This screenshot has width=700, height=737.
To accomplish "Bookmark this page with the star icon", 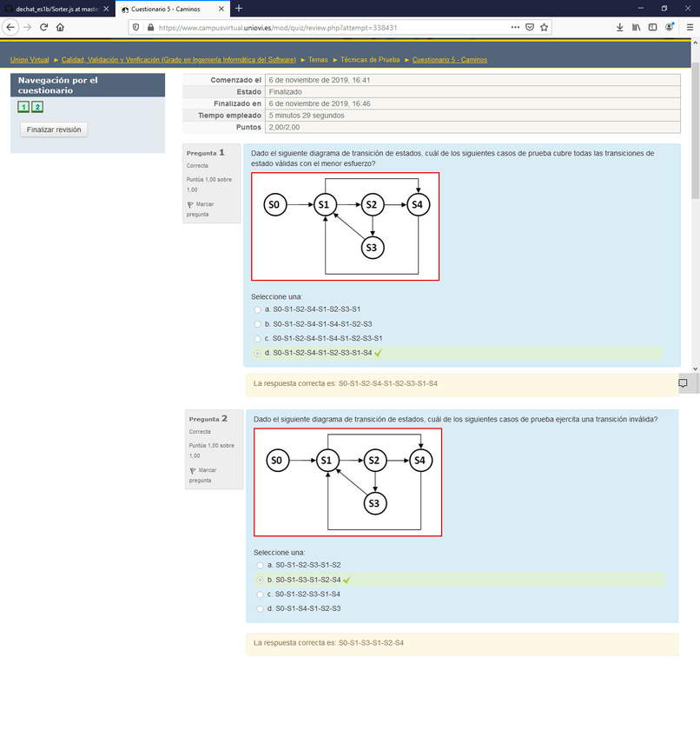I will pos(545,27).
